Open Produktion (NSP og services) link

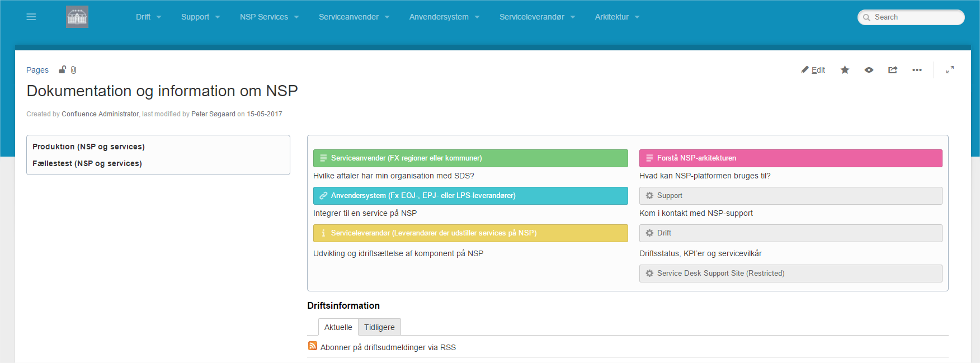[88, 147]
